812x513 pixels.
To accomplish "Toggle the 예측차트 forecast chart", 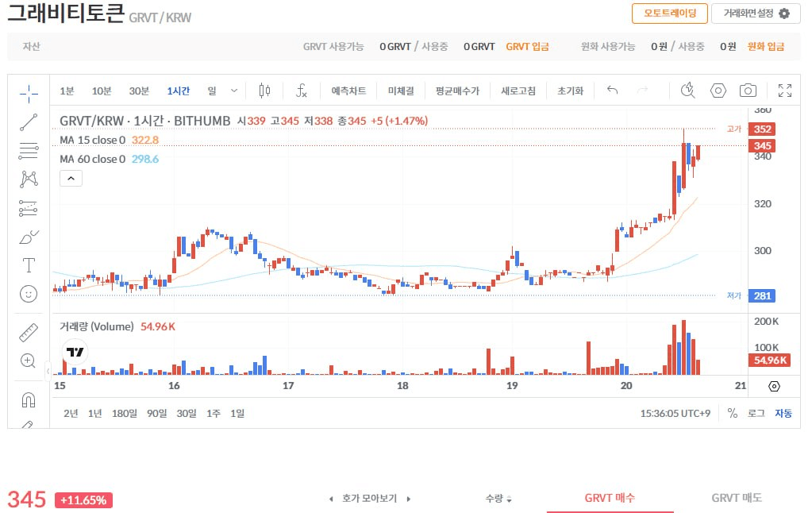I will (x=348, y=91).
